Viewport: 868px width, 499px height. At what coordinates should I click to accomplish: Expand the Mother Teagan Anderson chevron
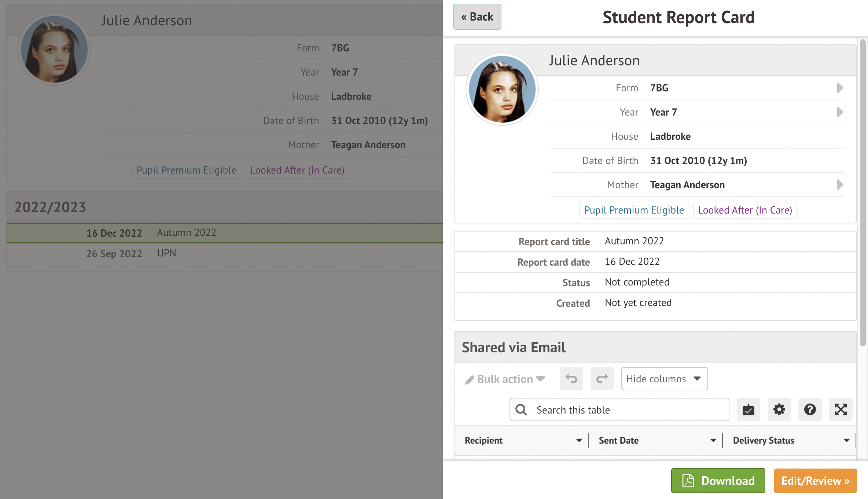pyautogui.click(x=840, y=185)
